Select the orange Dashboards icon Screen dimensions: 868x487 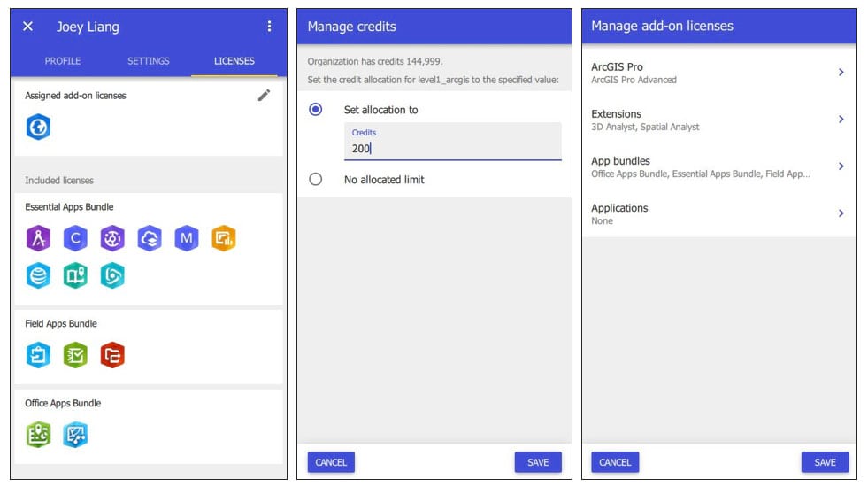(x=224, y=238)
